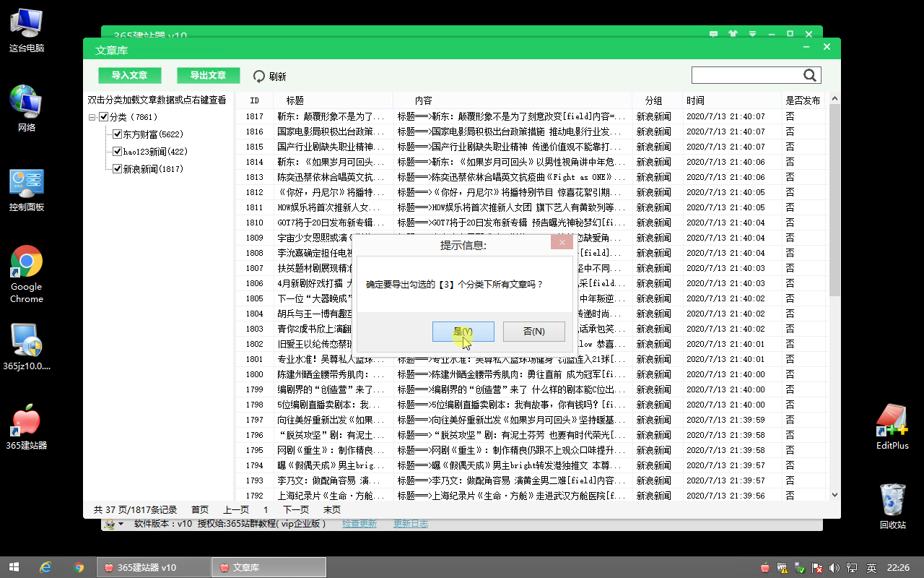The height and width of the screenshot is (578, 924).
Task: Toggle the 东方财富 (5622) checkbox
Action: [117, 134]
